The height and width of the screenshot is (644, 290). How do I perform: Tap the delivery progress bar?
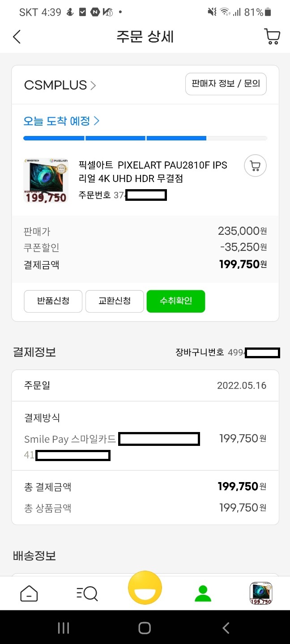tap(145, 138)
